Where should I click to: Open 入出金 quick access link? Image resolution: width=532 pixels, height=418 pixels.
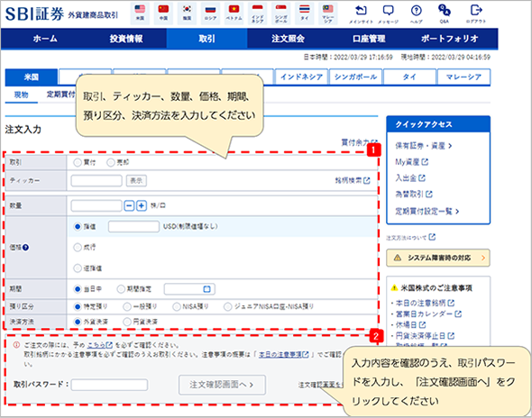[x=410, y=178]
